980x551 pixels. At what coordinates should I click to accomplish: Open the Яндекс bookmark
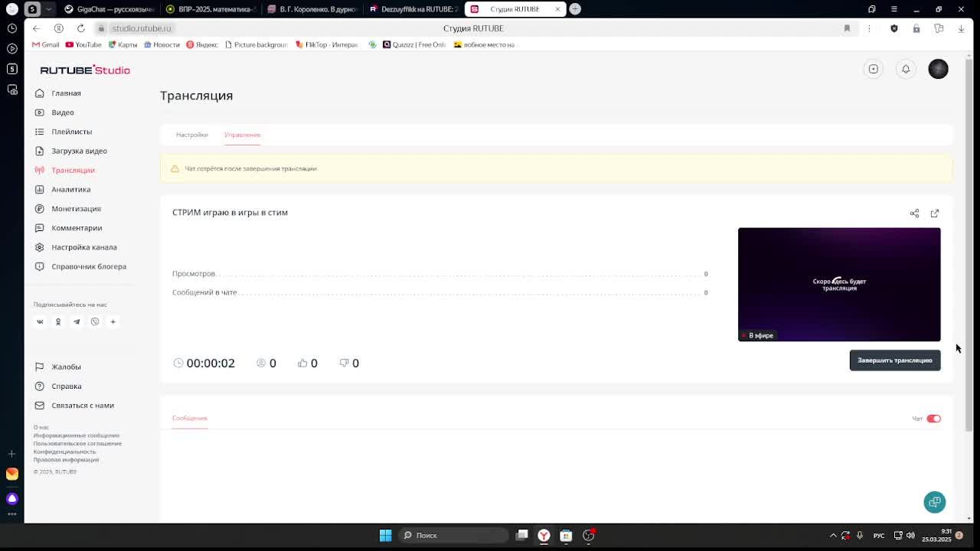202,44
